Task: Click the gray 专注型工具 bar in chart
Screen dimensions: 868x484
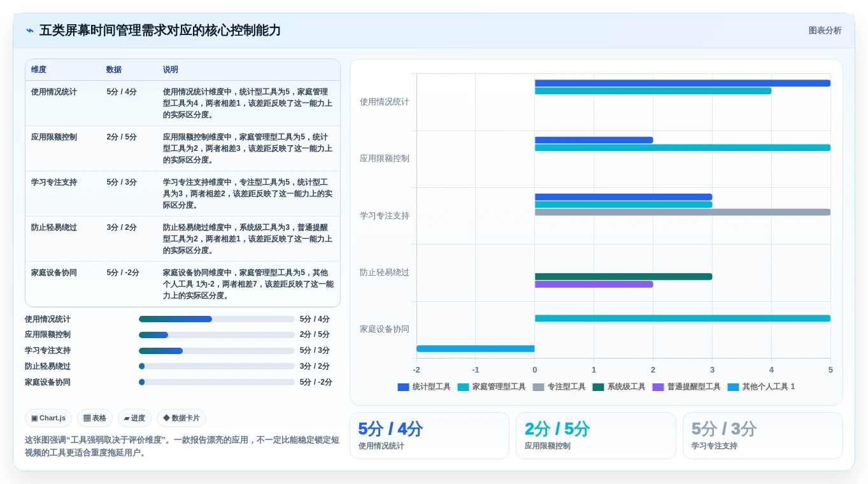Action: pos(683,212)
